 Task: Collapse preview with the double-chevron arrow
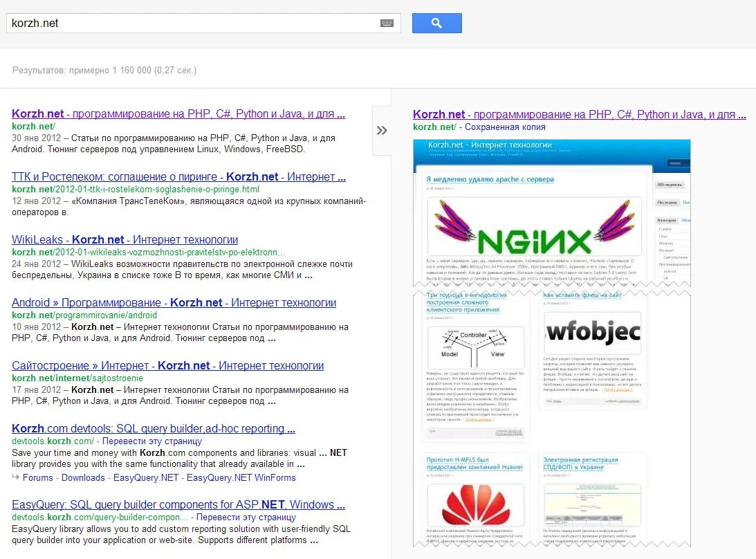382,130
